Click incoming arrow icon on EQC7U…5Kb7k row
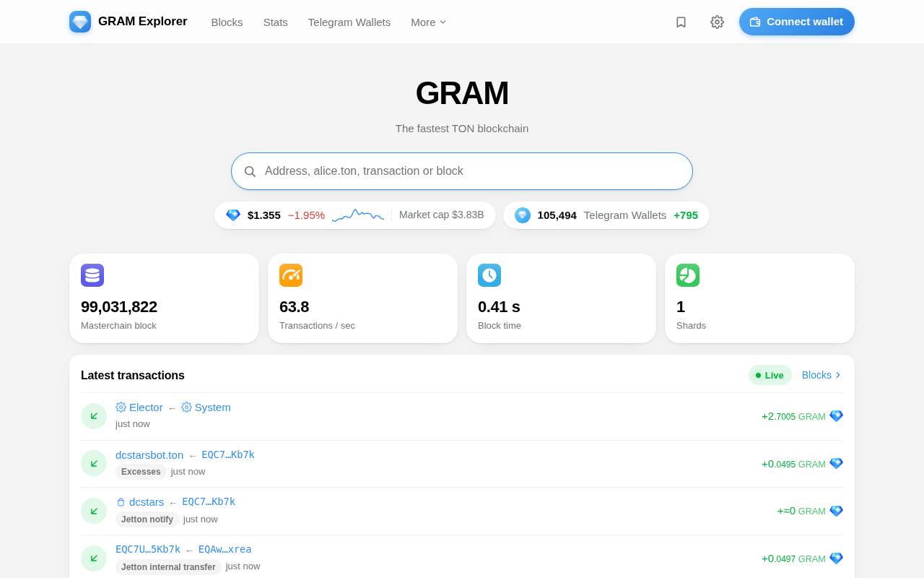 point(94,558)
